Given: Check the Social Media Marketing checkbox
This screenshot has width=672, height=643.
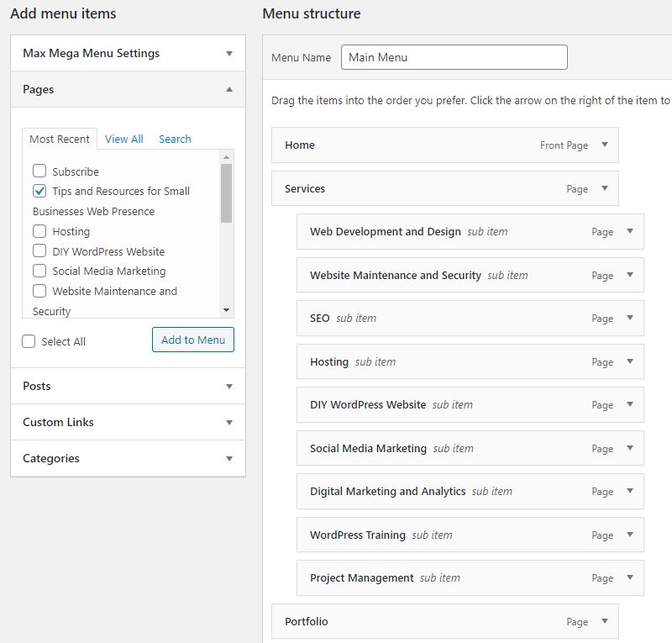Looking at the screenshot, I should coord(38,271).
